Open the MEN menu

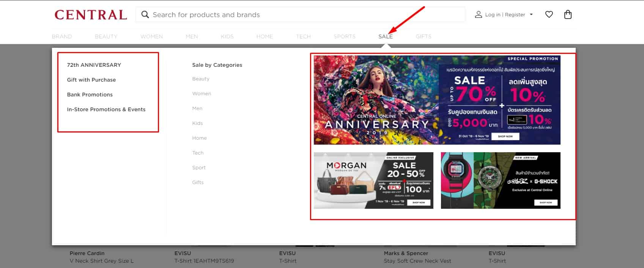tap(192, 36)
